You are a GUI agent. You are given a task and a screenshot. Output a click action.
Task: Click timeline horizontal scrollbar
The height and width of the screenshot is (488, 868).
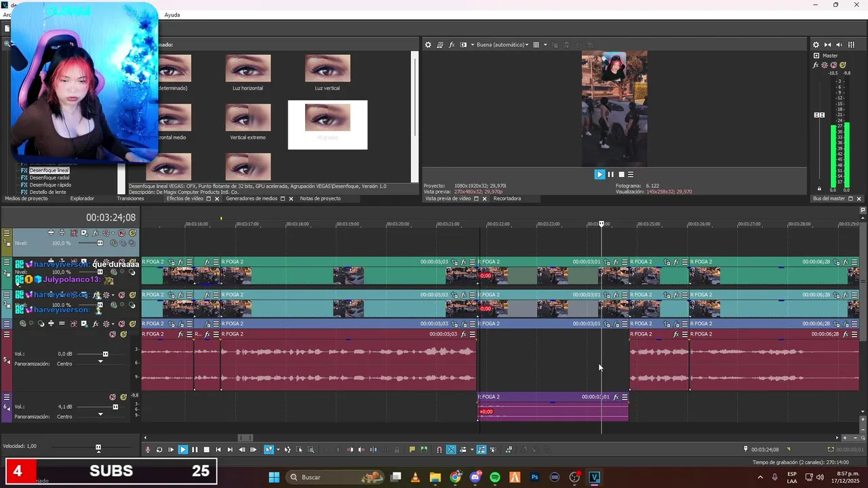[x=245, y=438]
